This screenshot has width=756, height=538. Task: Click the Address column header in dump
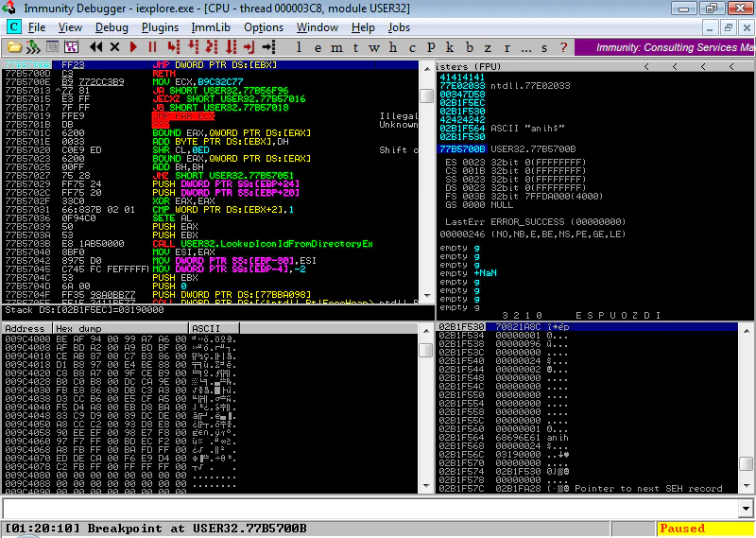(26, 329)
